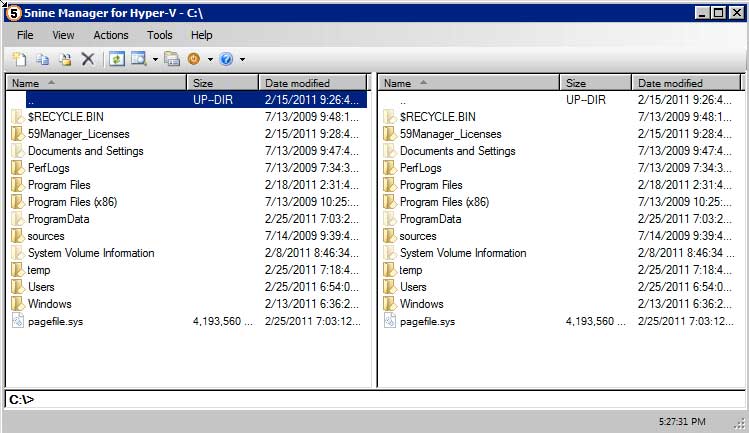Click date 2/18/2011 2:31:4... in left pane

(312, 185)
